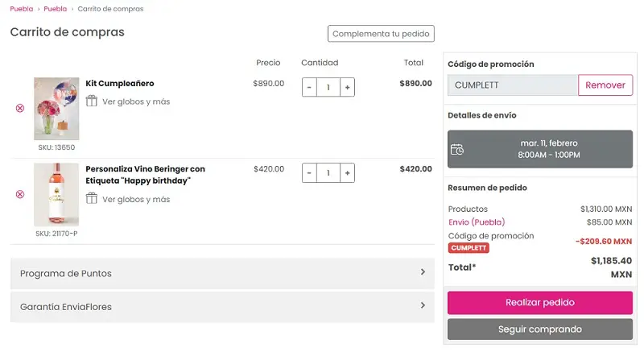The height and width of the screenshot is (352, 644).
Task: Remove Kit Cumpleañero with red X icon
Action: [x=20, y=108]
